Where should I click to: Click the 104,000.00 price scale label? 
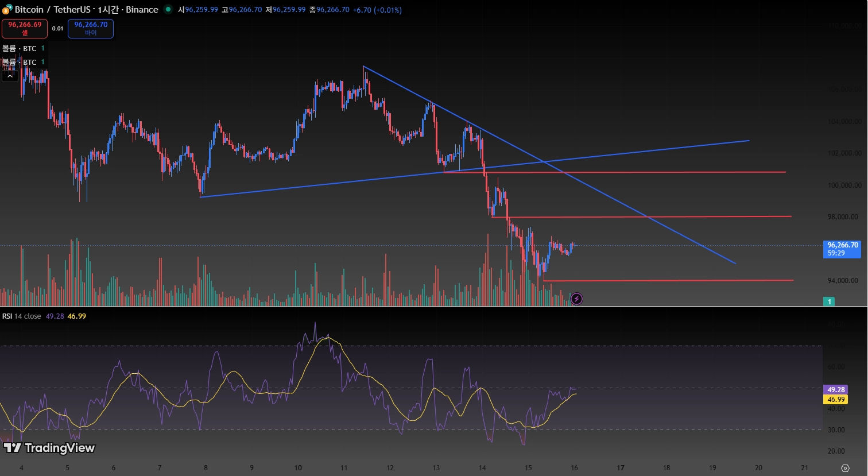click(x=844, y=122)
